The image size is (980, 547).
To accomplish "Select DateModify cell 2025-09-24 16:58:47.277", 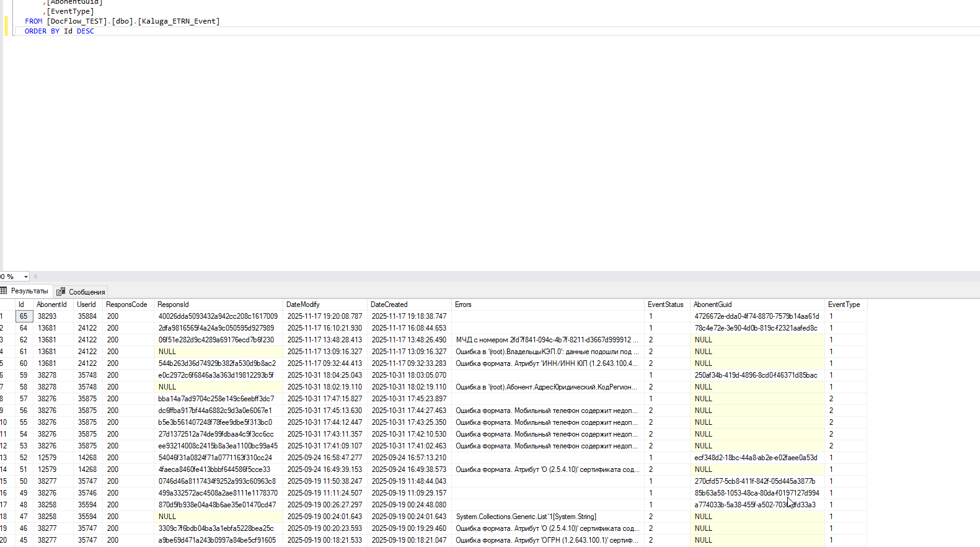I will click(325, 458).
